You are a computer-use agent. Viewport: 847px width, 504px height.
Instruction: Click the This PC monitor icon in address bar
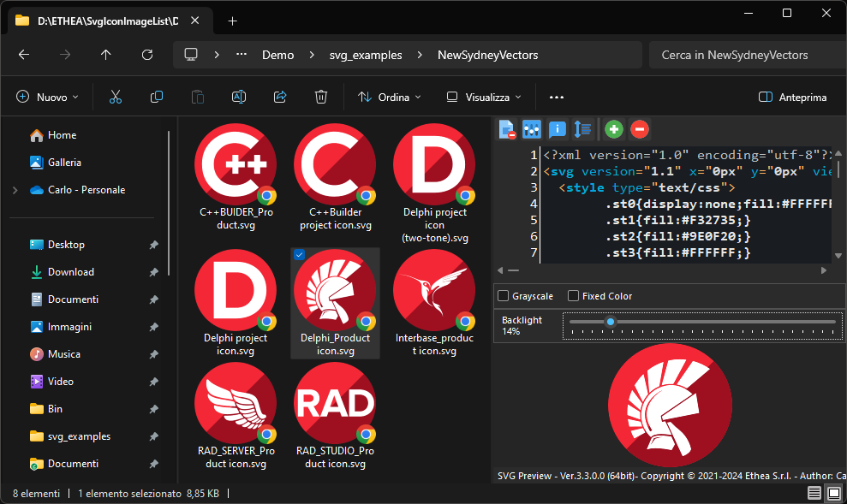point(191,55)
